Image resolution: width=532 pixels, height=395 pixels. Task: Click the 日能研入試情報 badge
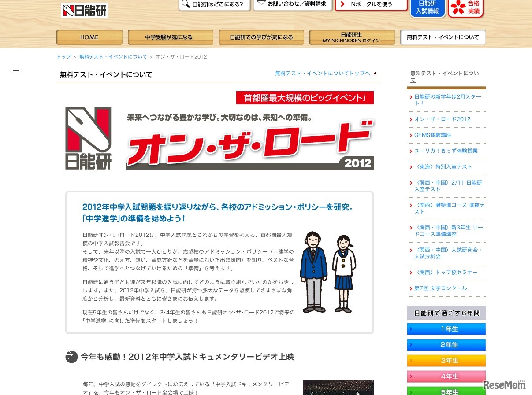tap(427, 8)
